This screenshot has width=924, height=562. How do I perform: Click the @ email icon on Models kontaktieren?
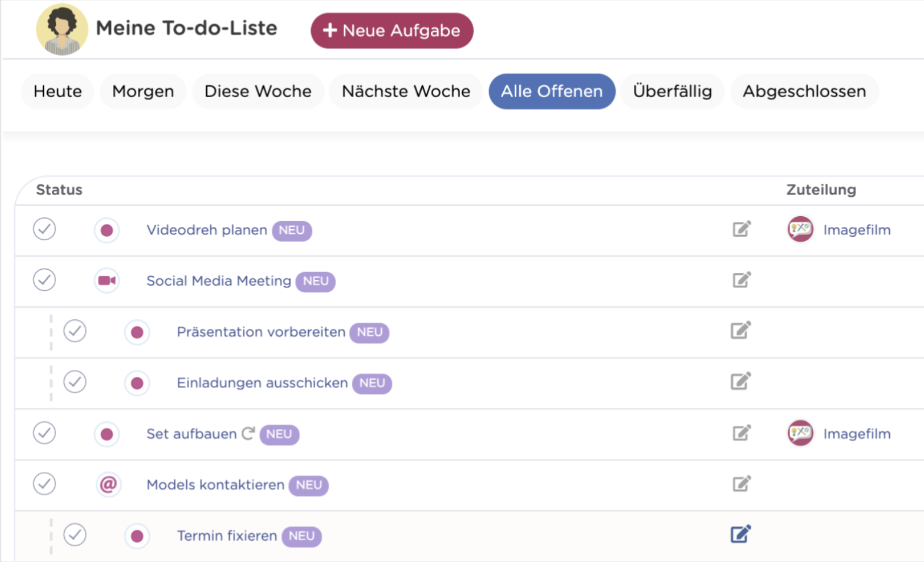point(108,484)
